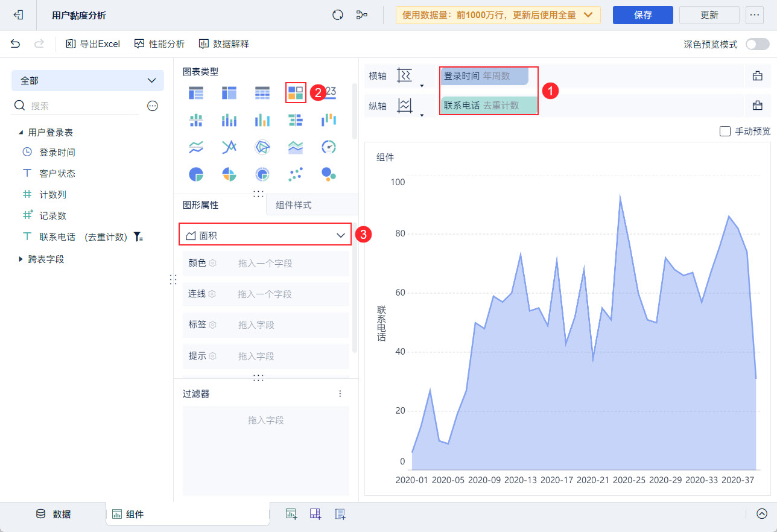
Task: Add a new component from bottom bar
Action: (291, 514)
